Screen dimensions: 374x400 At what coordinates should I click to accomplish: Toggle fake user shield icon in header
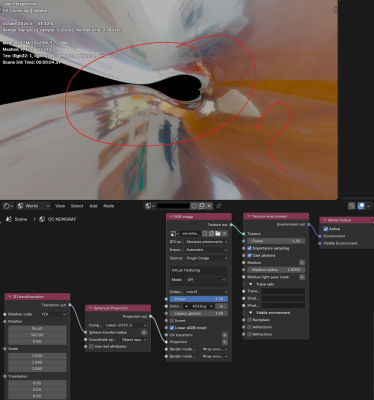click(x=194, y=206)
